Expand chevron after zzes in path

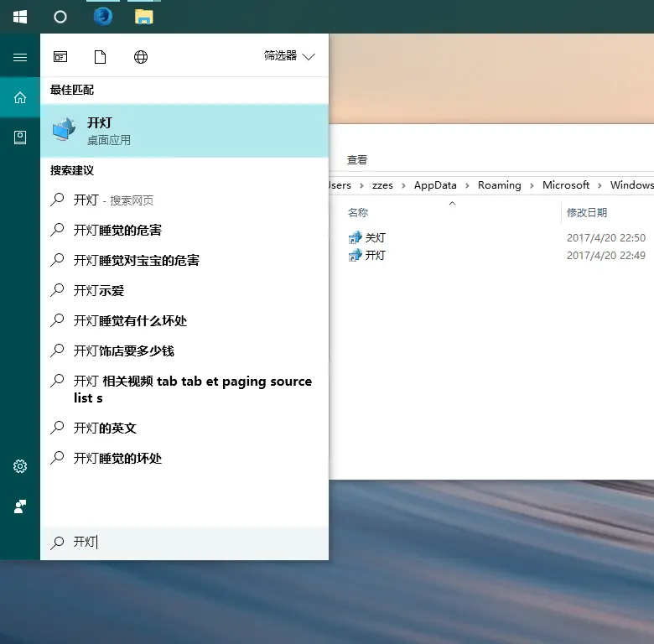[403, 185]
